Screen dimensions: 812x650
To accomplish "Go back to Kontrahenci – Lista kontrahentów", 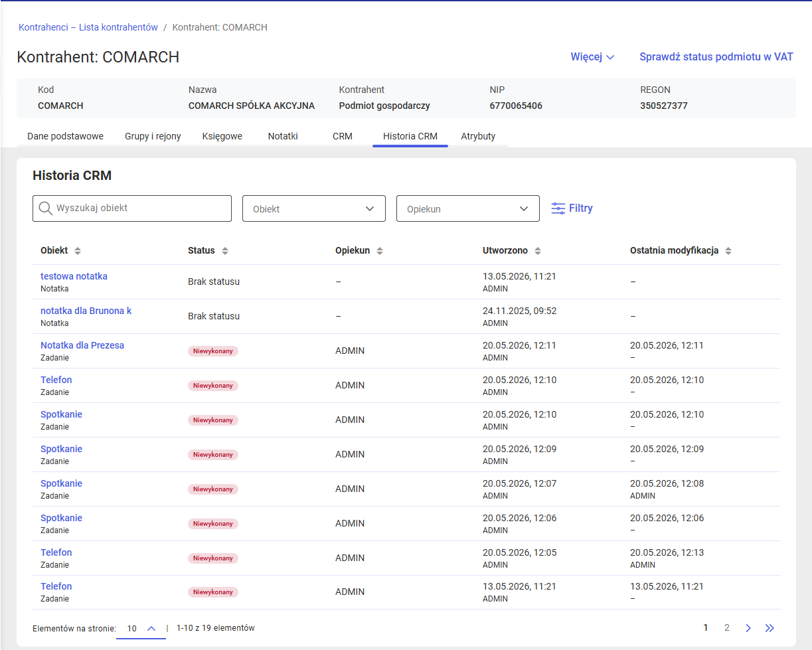I will (88, 27).
